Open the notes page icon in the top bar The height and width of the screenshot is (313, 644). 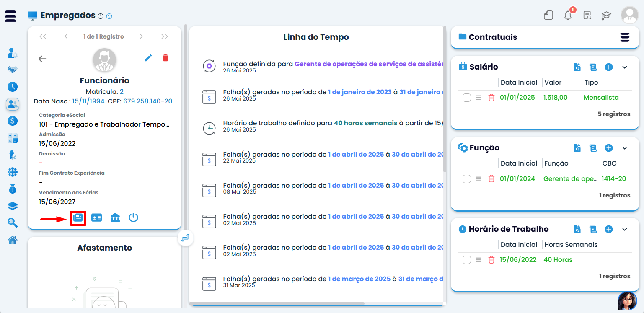pyautogui.click(x=548, y=16)
